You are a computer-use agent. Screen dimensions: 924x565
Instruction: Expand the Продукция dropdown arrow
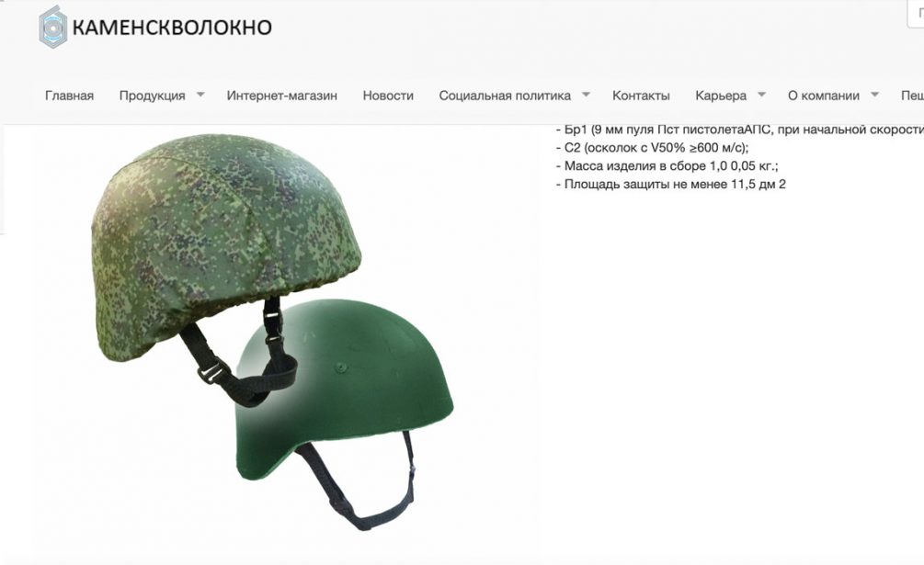(200, 94)
